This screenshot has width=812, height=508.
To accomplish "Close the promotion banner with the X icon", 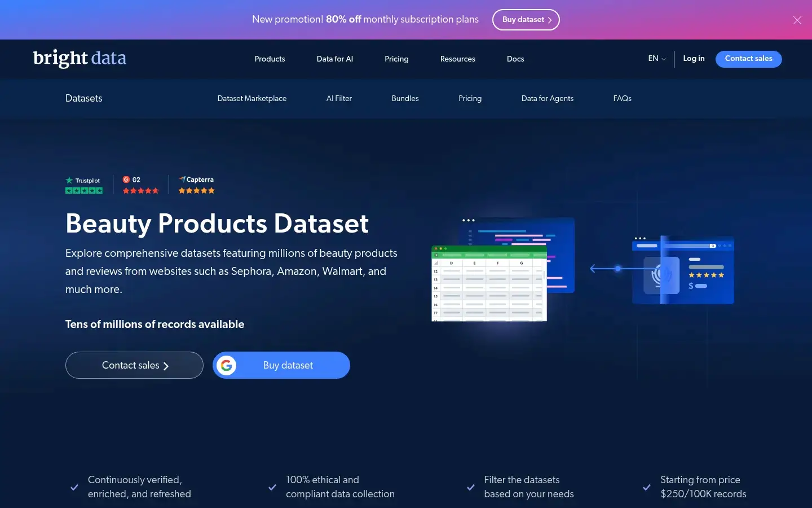I will point(797,20).
